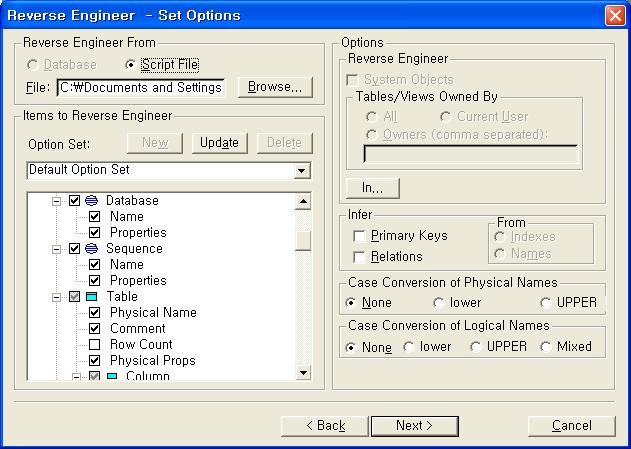Uncheck Physical Name under Table
631x449 pixels.
95,313
